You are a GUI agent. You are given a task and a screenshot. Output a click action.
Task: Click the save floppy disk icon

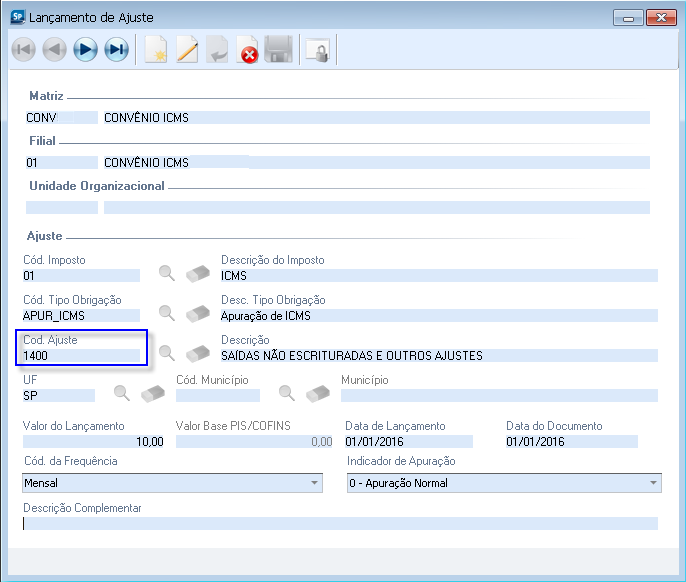(x=278, y=50)
